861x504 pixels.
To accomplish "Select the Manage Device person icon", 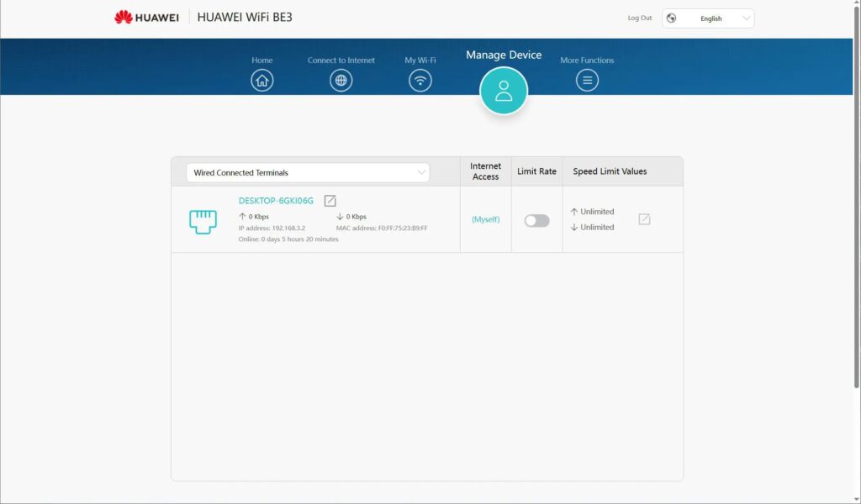I will 504,91.
